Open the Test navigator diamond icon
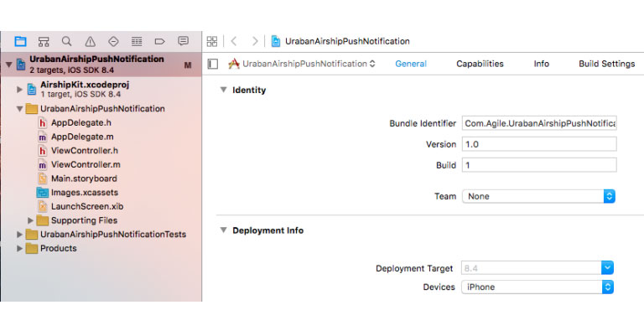The height and width of the screenshot is (336, 644). [x=113, y=41]
